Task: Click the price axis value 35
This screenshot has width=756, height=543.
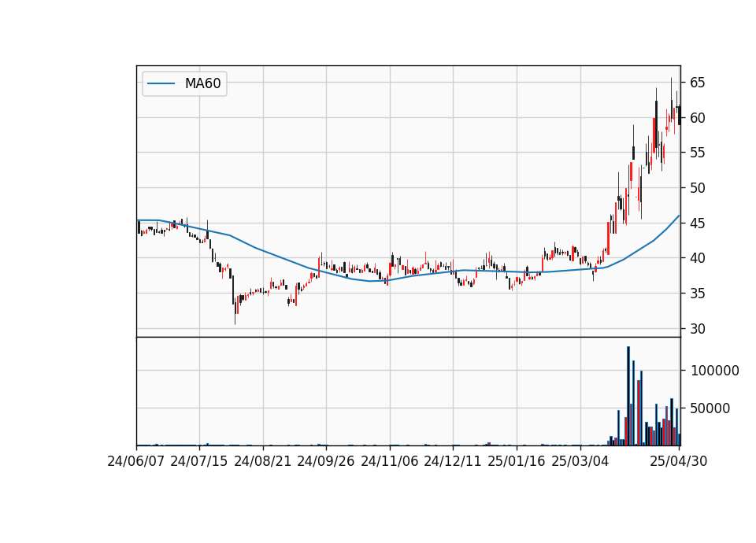Action: (697, 294)
